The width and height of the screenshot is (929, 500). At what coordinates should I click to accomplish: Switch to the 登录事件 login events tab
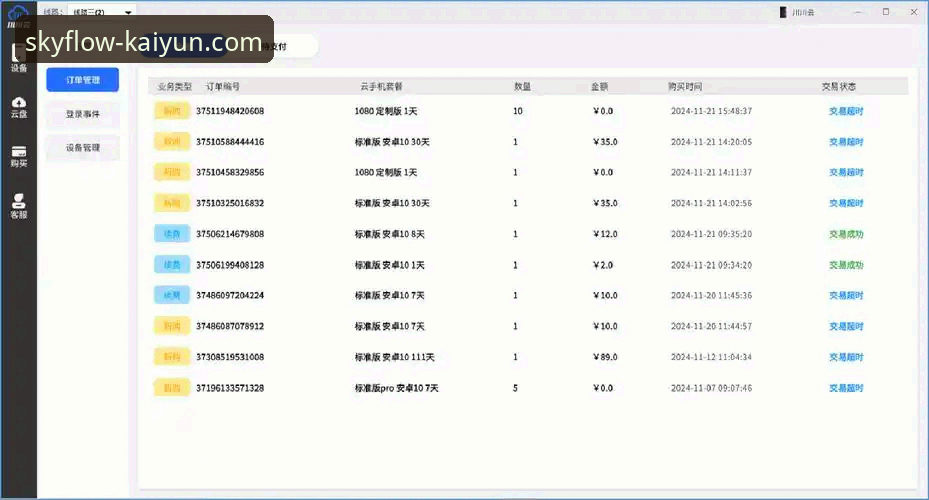tap(82, 113)
